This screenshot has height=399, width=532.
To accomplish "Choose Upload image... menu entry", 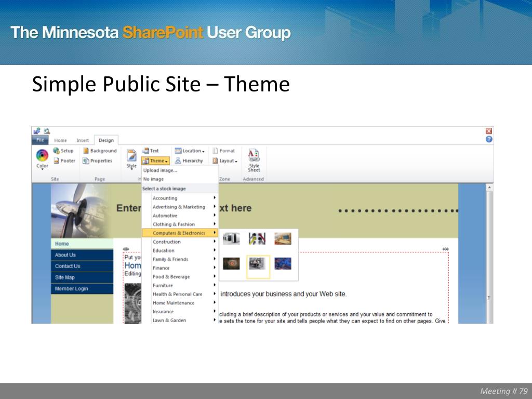I will click(x=180, y=170).
